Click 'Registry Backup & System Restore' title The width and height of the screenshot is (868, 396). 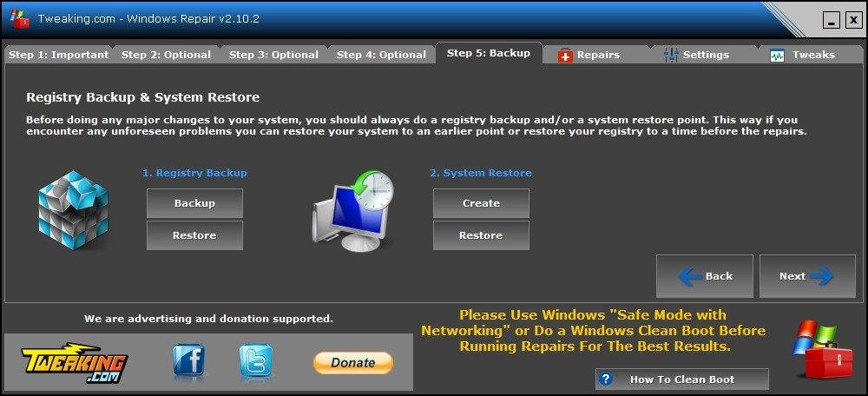pos(143,97)
